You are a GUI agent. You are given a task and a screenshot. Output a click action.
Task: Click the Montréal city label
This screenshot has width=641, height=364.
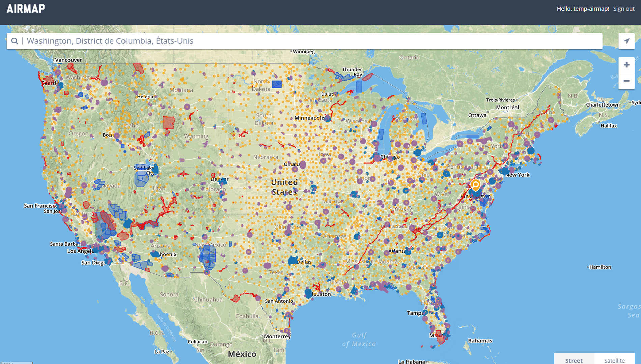[x=507, y=107]
